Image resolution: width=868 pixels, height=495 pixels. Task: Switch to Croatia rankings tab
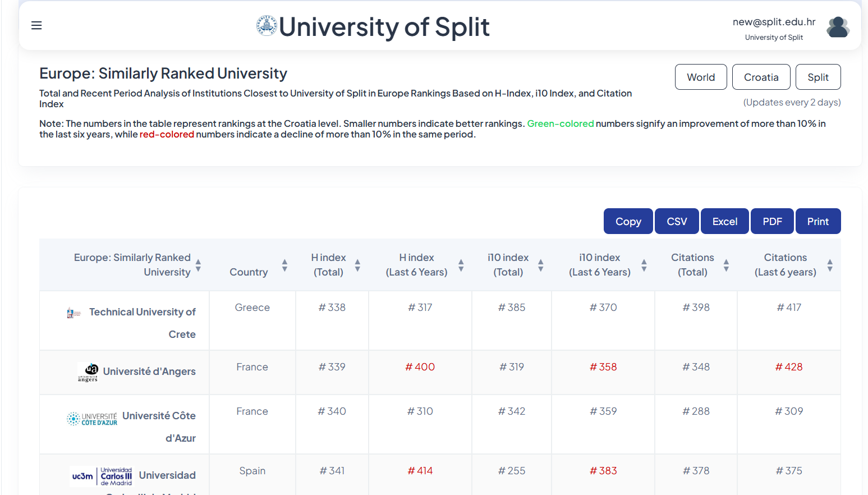click(761, 77)
